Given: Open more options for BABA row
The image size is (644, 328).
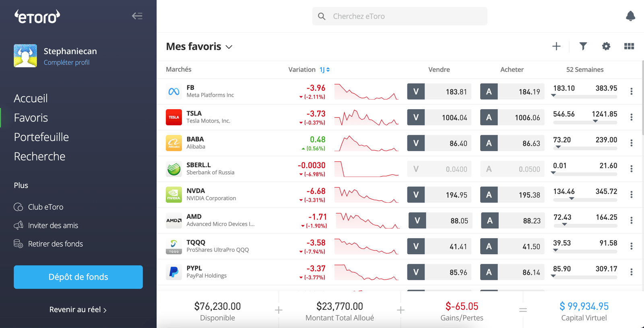Looking at the screenshot, I should tap(632, 143).
